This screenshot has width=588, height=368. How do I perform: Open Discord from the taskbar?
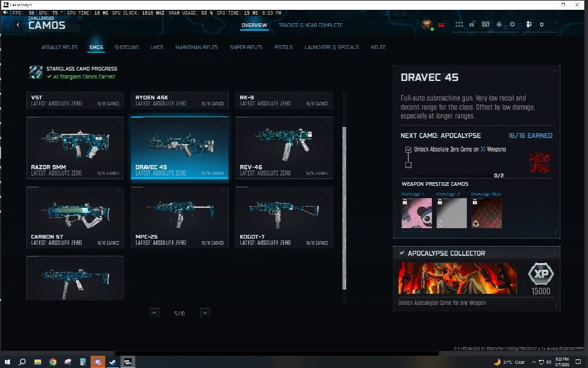pos(98,362)
